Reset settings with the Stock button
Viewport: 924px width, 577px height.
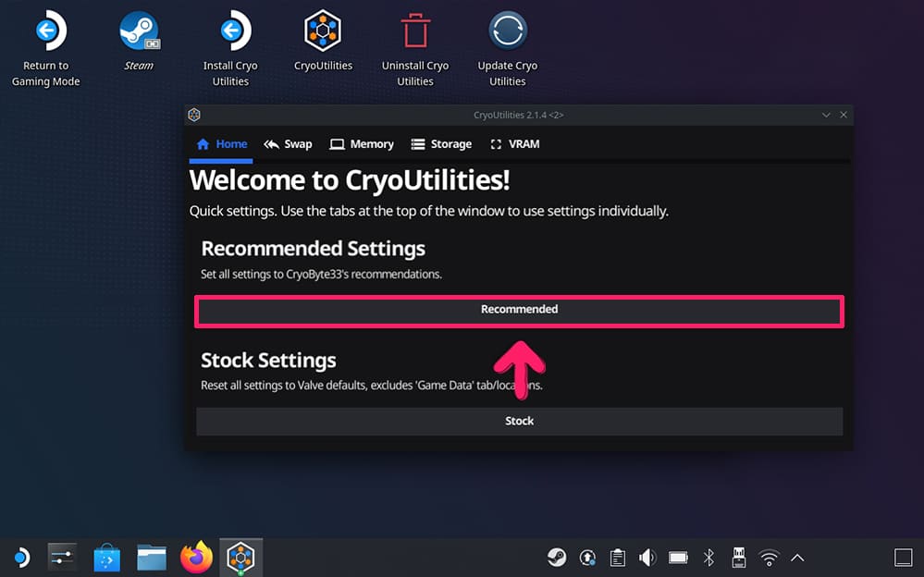(x=519, y=422)
